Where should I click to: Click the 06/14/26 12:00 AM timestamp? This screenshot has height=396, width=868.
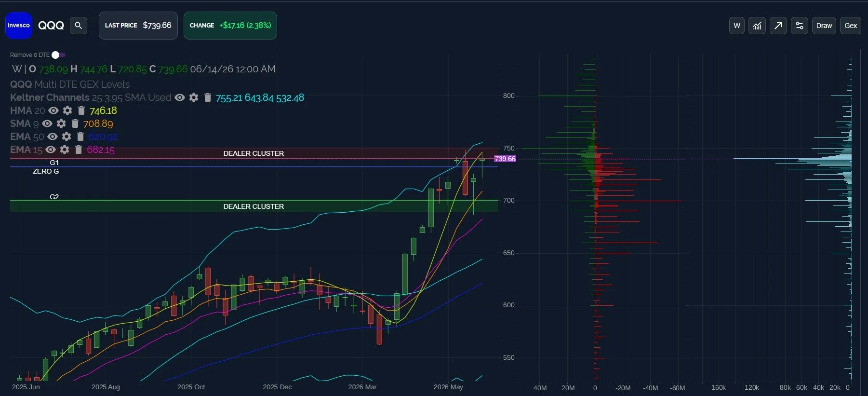click(233, 69)
